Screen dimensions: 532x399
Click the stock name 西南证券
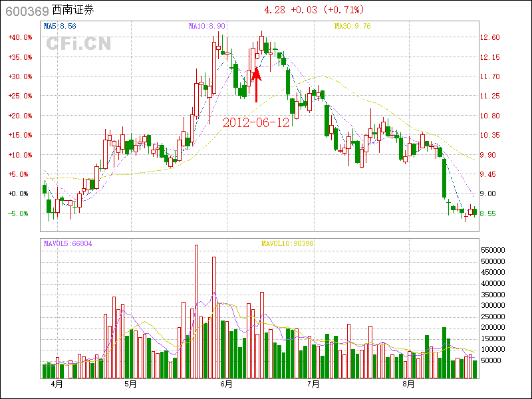click(x=73, y=10)
